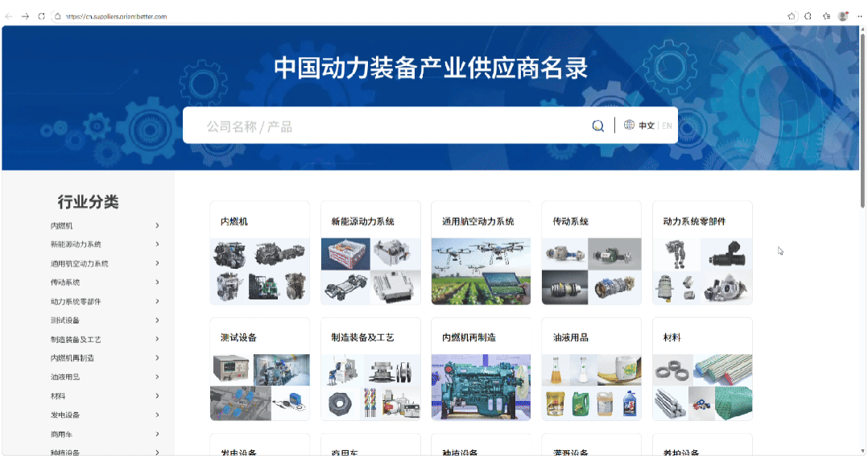Expand the 材料 sidebar chevron

157,396
